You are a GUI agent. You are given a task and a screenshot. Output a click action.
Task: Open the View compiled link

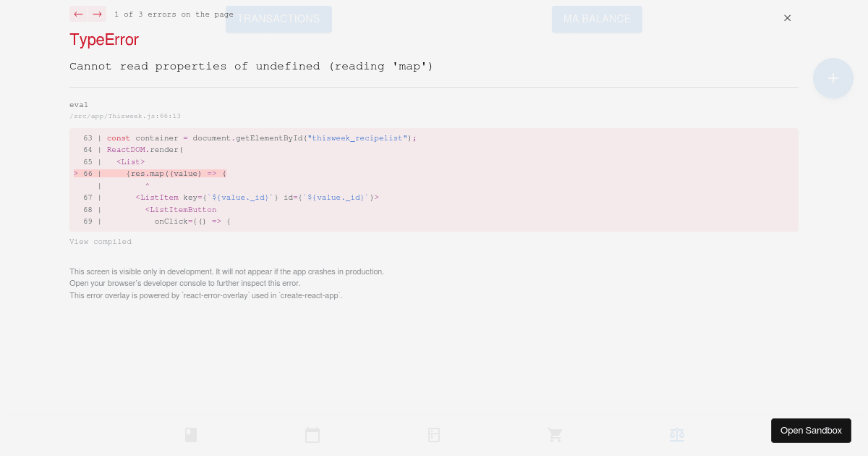tap(101, 242)
